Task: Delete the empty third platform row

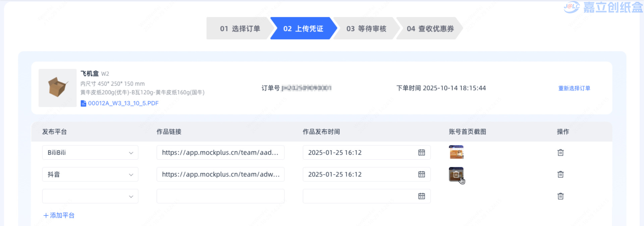Action: [560, 196]
